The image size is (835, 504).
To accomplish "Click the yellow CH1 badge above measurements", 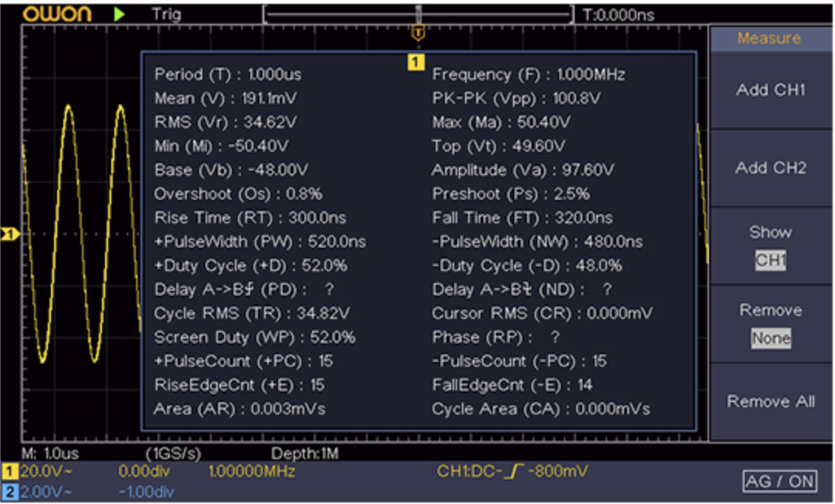I will point(416,63).
